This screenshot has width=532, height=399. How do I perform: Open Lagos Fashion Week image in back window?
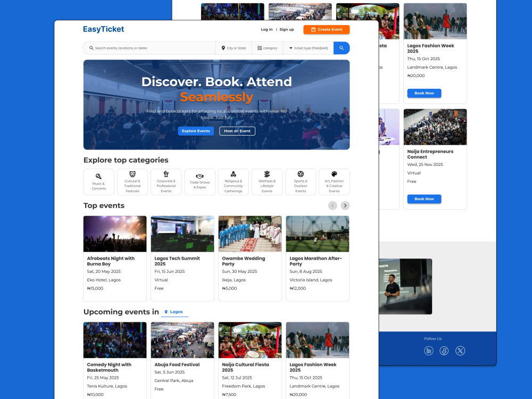click(x=435, y=21)
